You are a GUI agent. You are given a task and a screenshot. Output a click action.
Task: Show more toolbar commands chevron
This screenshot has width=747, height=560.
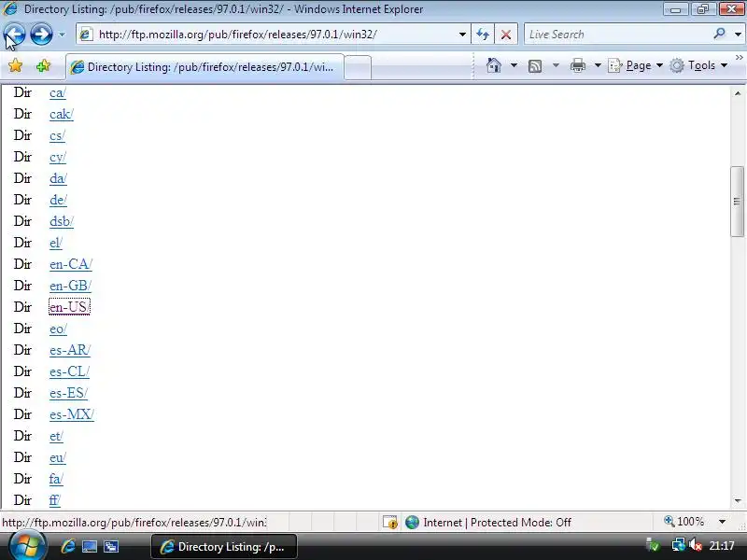coord(739,58)
